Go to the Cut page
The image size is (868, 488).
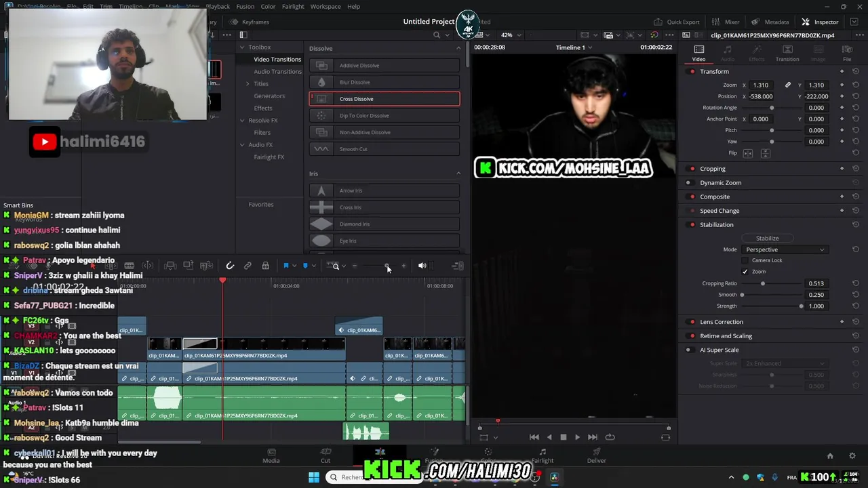pos(325,455)
